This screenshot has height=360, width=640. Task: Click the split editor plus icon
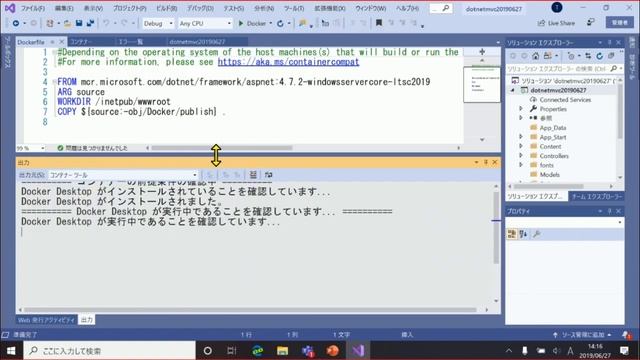(482, 52)
